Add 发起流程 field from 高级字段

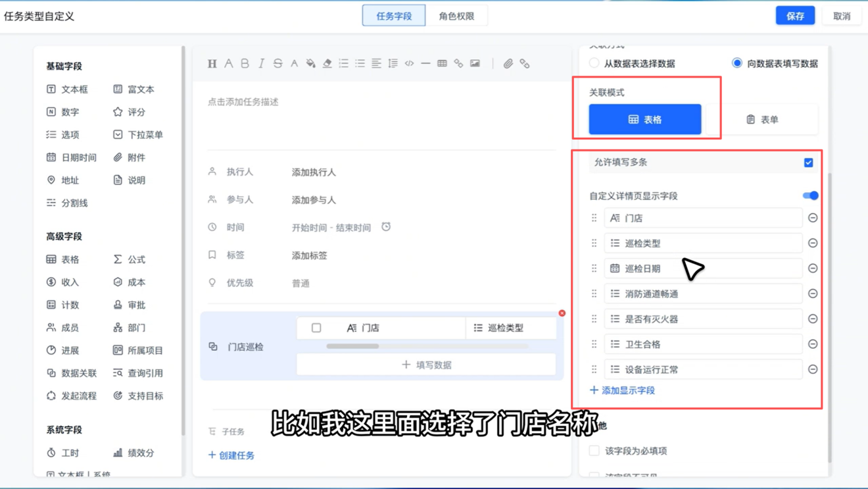(71, 396)
